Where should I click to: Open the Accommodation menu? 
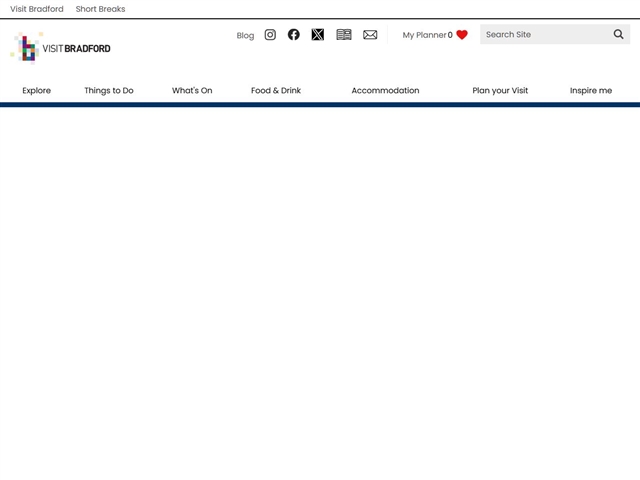pyautogui.click(x=385, y=91)
